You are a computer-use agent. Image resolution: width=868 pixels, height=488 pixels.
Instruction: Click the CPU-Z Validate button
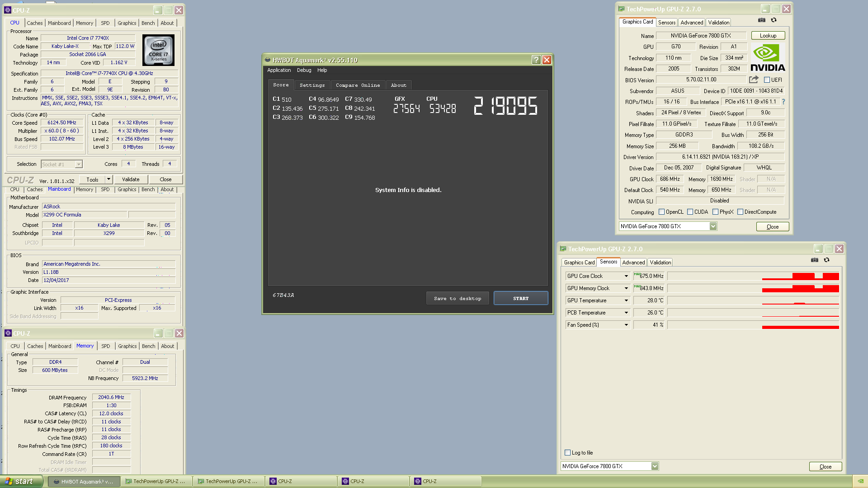point(131,179)
